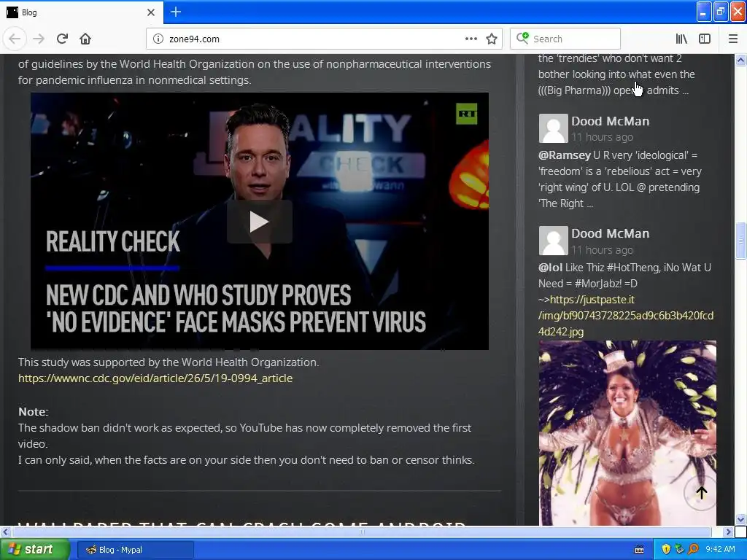Open the wwwnc.cdc.gov article link
This screenshot has height=560, width=747.
click(155, 378)
